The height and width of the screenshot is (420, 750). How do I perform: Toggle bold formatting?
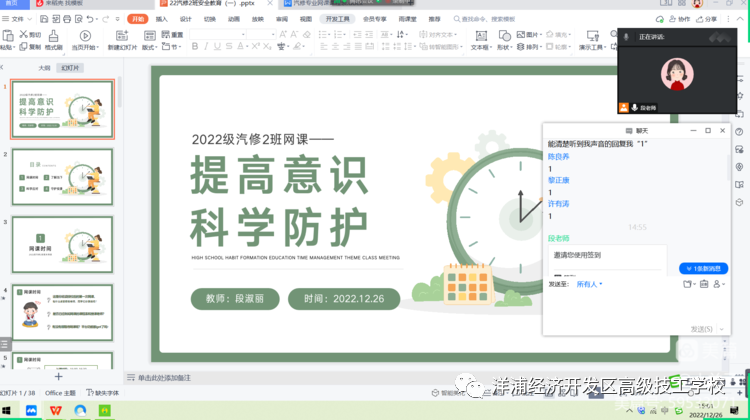[x=194, y=46]
